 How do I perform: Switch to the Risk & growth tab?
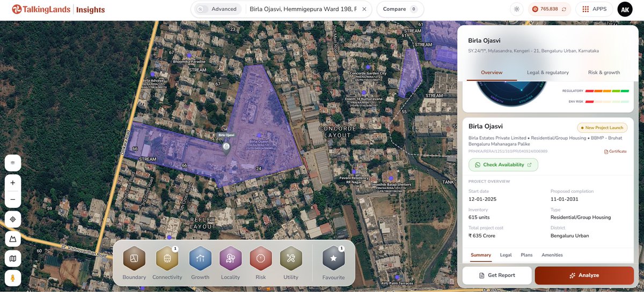tap(604, 72)
